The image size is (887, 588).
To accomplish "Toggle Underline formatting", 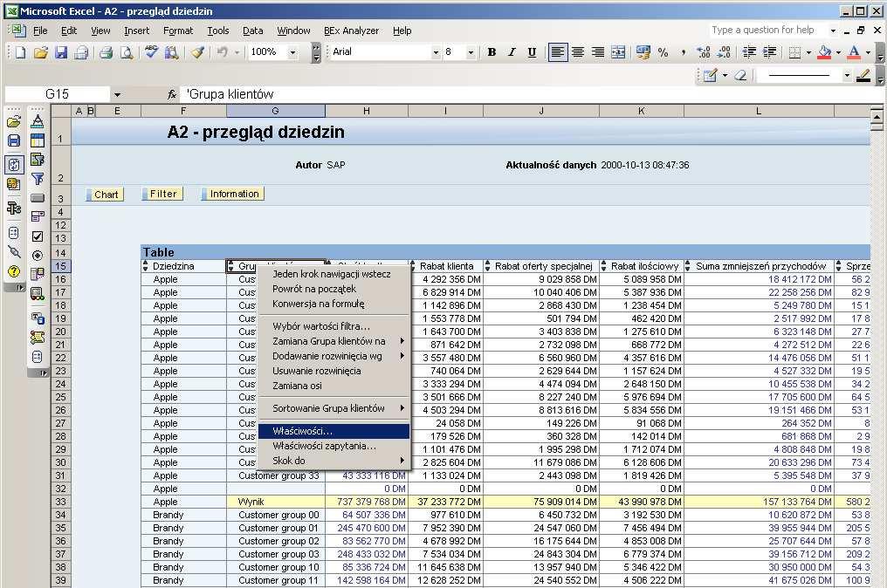I will [x=532, y=52].
